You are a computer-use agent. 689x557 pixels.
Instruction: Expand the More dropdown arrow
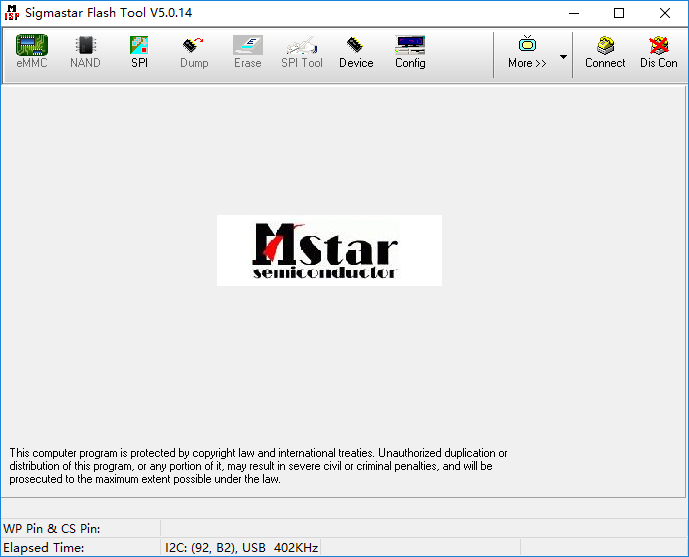tap(563, 57)
